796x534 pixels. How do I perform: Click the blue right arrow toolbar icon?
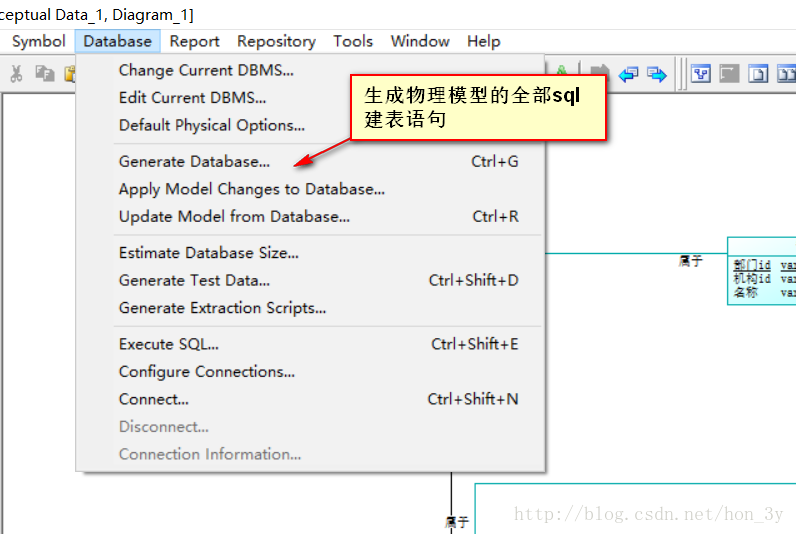657,75
